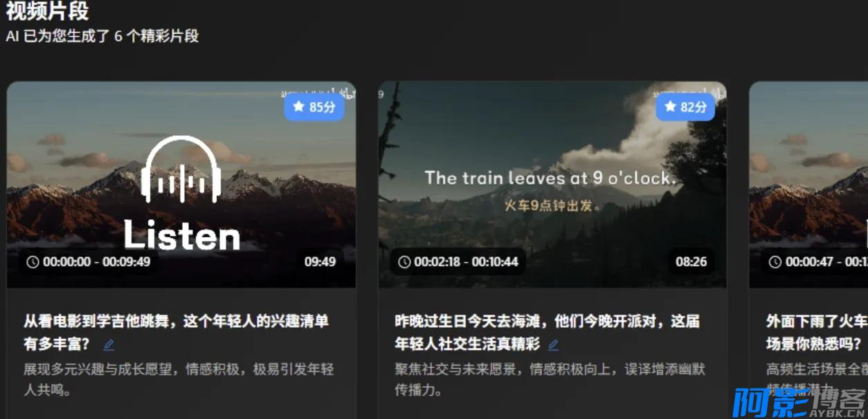Click the clock icon beside 00:00:47 on the third clip
868x419 pixels.
[775, 261]
